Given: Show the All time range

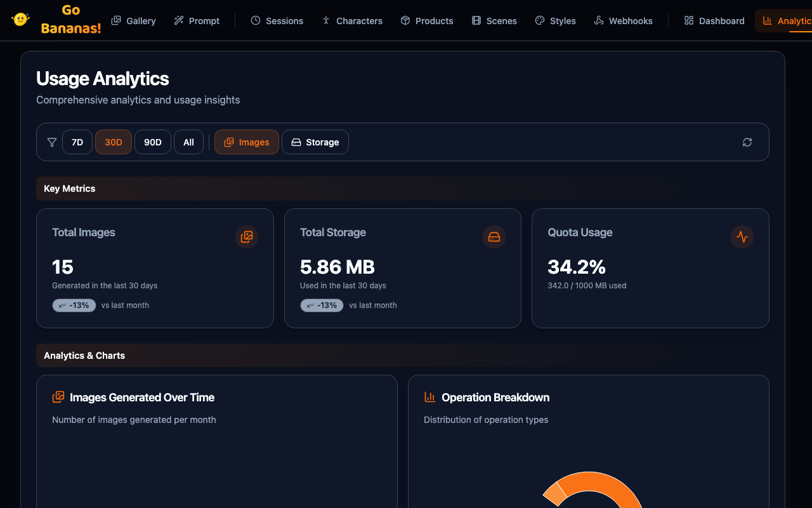Looking at the screenshot, I should (x=188, y=142).
